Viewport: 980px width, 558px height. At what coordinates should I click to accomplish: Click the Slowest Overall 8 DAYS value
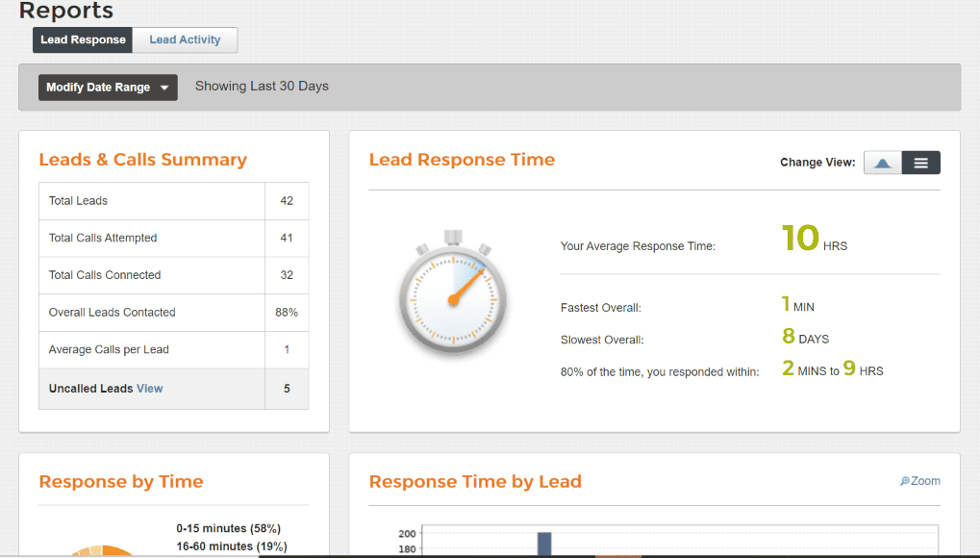coord(806,337)
